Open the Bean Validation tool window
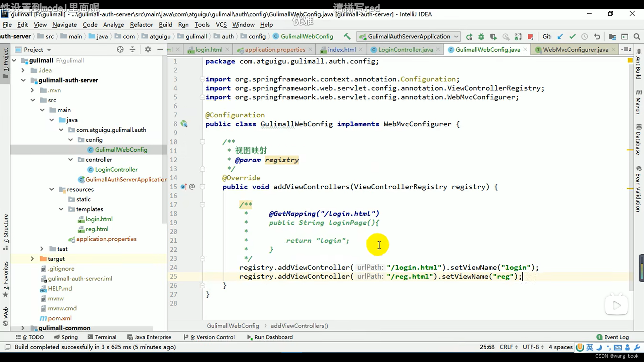The width and height of the screenshot is (644, 362). coord(638,189)
